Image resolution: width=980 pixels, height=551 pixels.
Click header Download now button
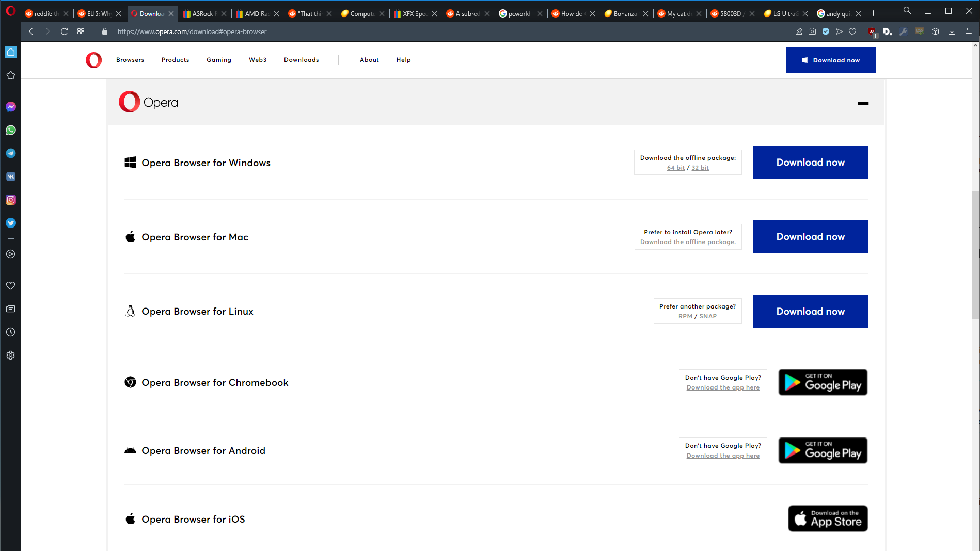[x=831, y=60]
